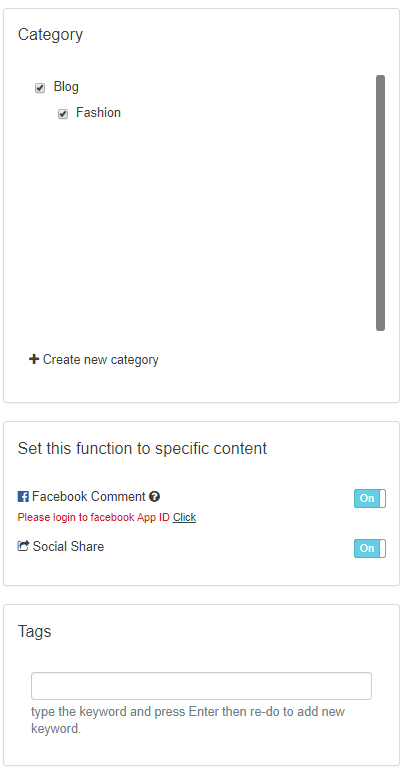Viewport: 404px width, 774px height.
Task: Uncheck the Blog category checkbox
Action: pyautogui.click(x=40, y=88)
